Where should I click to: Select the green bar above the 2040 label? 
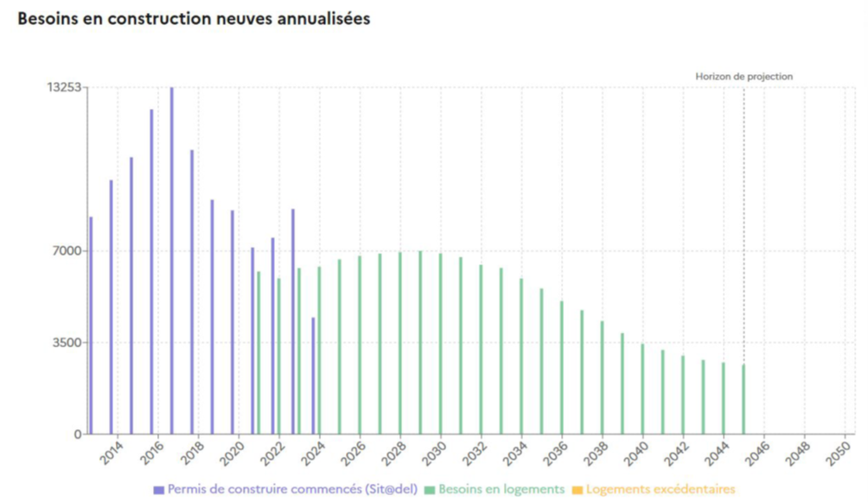(642, 388)
